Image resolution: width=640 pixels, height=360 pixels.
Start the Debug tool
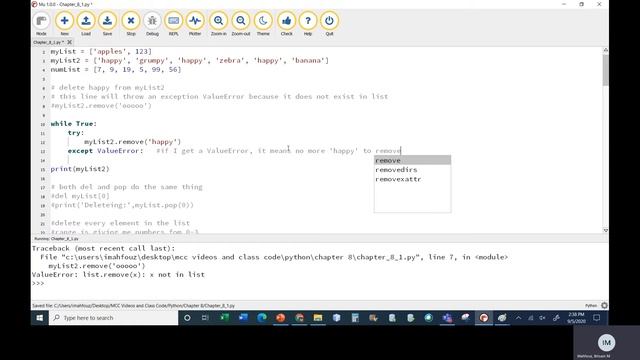tap(152, 24)
